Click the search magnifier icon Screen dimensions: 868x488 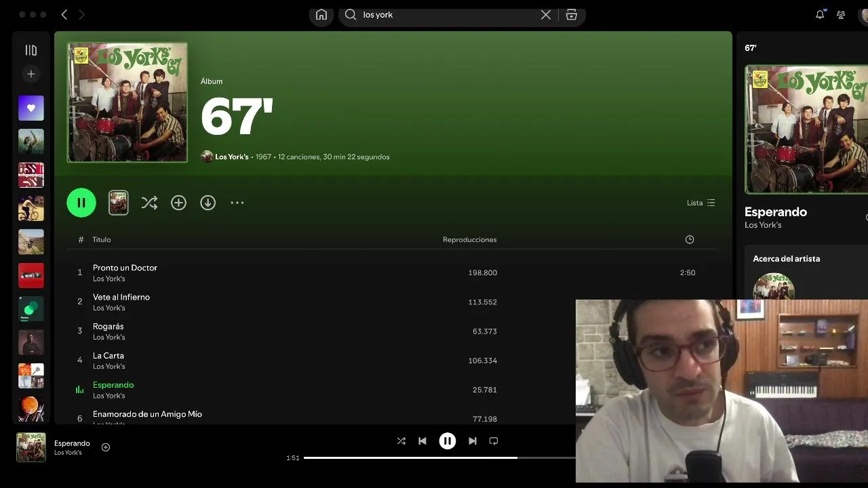[x=351, y=14]
